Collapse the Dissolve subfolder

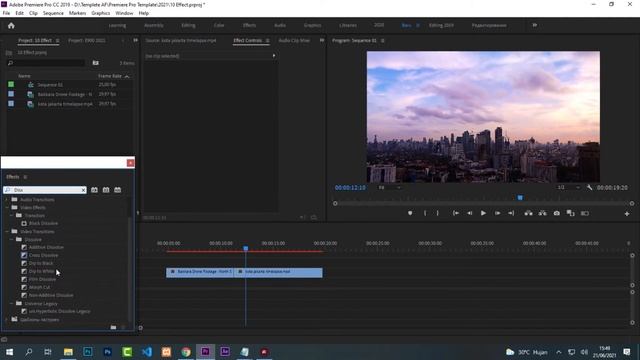(11, 239)
